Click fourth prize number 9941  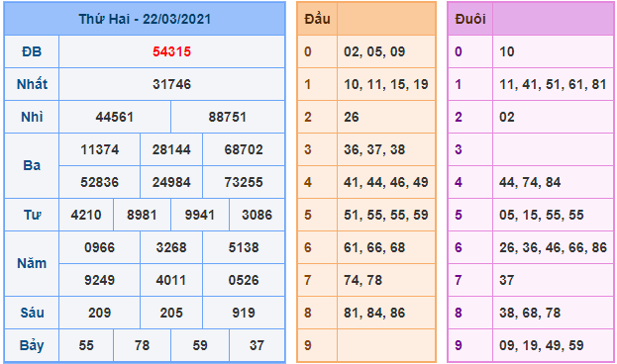click(x=200, y=215)
